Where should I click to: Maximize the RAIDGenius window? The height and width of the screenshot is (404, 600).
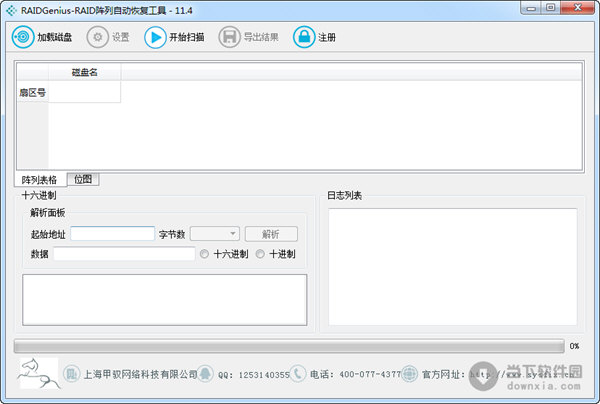coord(551,8)
